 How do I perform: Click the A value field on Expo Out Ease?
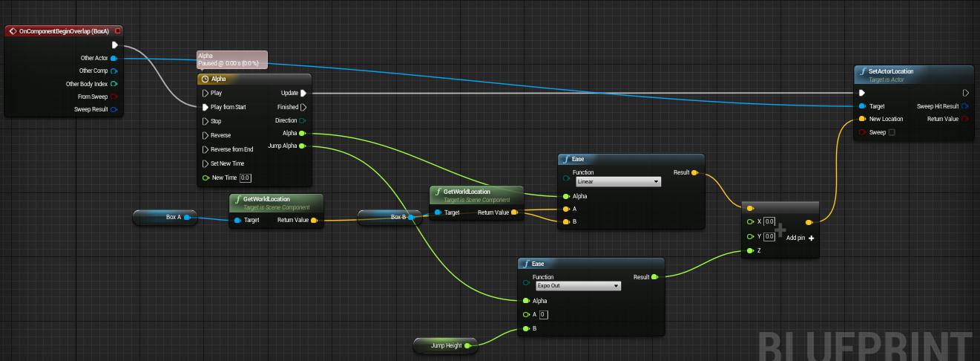[x=544, y=315]
